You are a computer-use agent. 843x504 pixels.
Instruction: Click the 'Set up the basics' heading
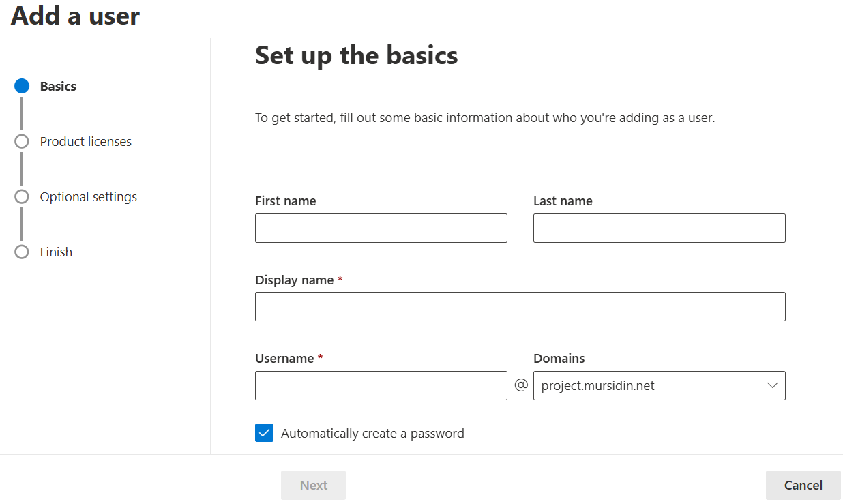point(356,56)
